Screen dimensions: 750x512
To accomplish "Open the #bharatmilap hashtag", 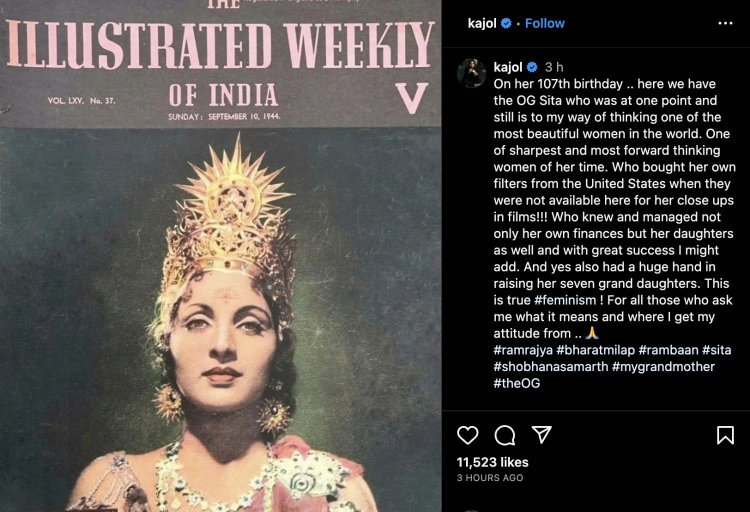I will [607, 350].
